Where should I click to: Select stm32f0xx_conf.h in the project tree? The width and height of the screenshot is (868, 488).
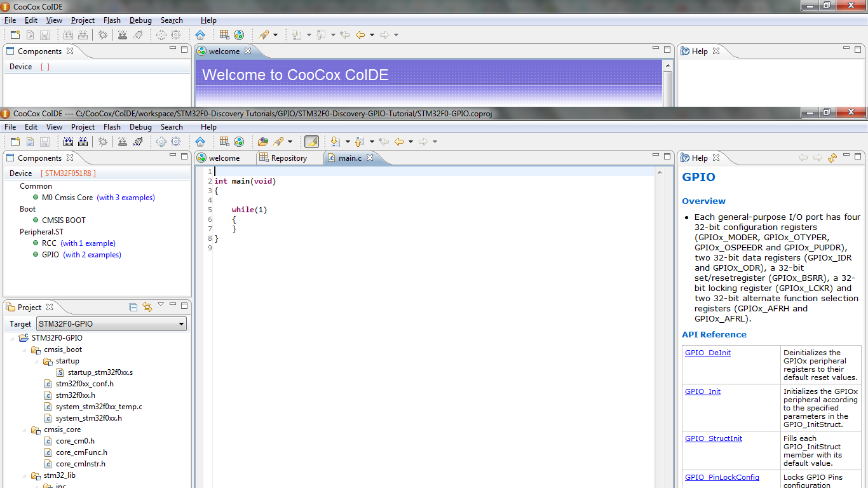(85, 384)
